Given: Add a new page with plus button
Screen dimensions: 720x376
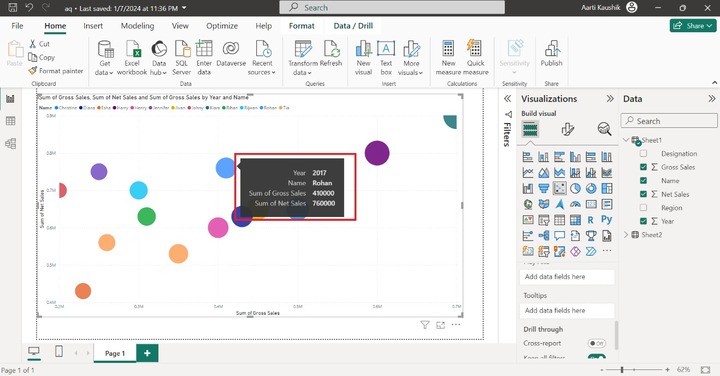Looking at the screenshot, I should click(x=147, y=353).
